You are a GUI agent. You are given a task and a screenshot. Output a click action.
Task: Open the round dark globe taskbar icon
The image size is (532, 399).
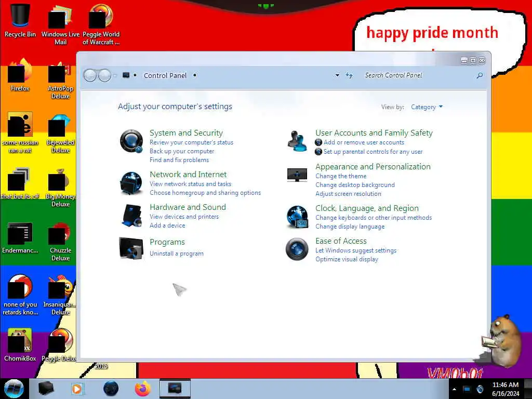[x=111, y=389]
